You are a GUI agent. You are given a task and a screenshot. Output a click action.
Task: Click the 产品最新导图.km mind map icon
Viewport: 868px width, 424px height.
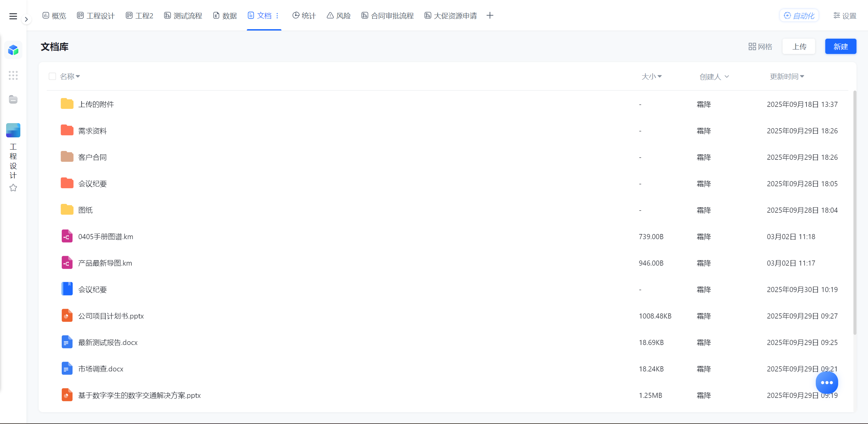click(67, 263)
